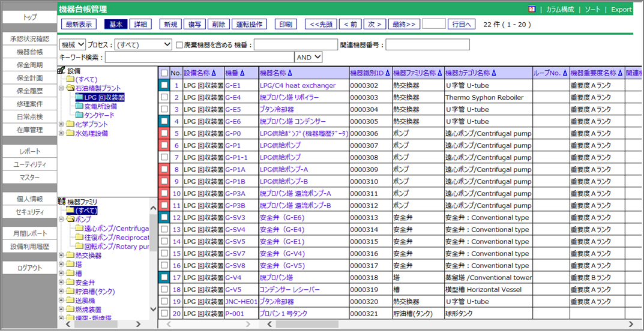Open 保全計画 in the left menu

[29, 78]
